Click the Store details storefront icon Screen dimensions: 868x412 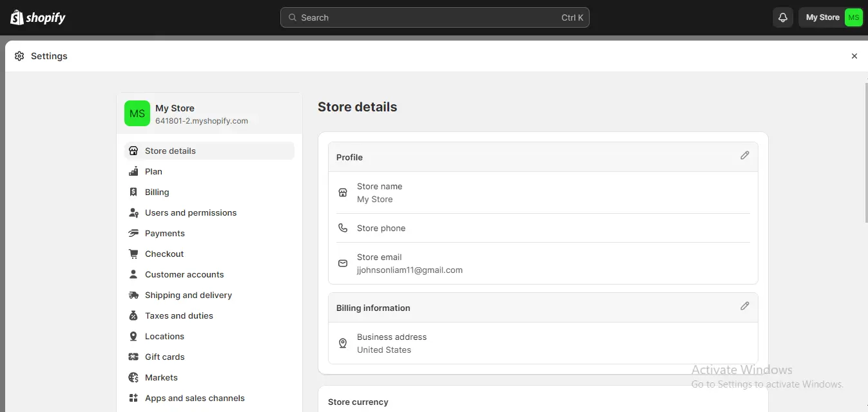133,151
